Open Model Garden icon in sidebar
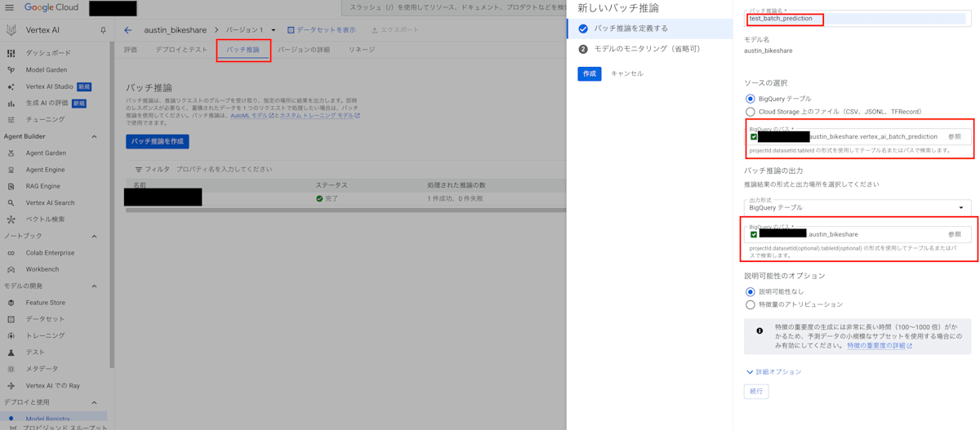The height and width of the screenshot is (430, 980). tap(11, 70)
